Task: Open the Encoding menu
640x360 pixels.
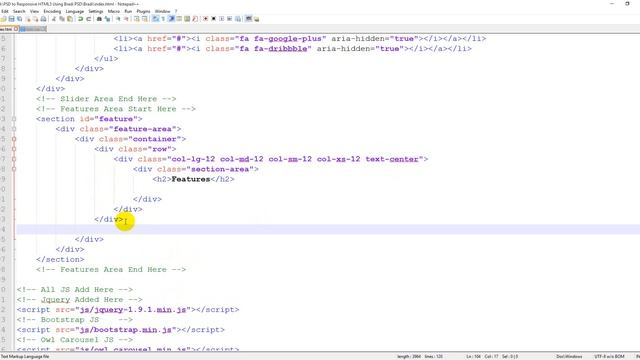Action: pyautogui.click(x=52, y=11)
